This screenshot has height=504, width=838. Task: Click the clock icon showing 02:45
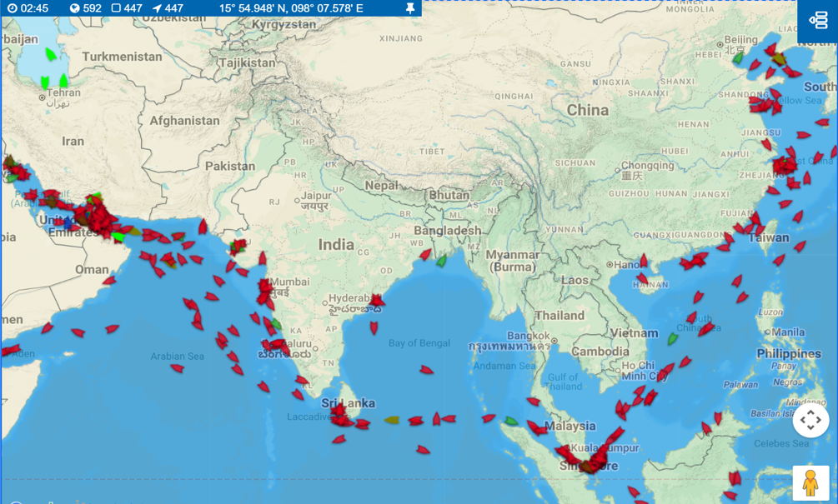click(13, 8)
